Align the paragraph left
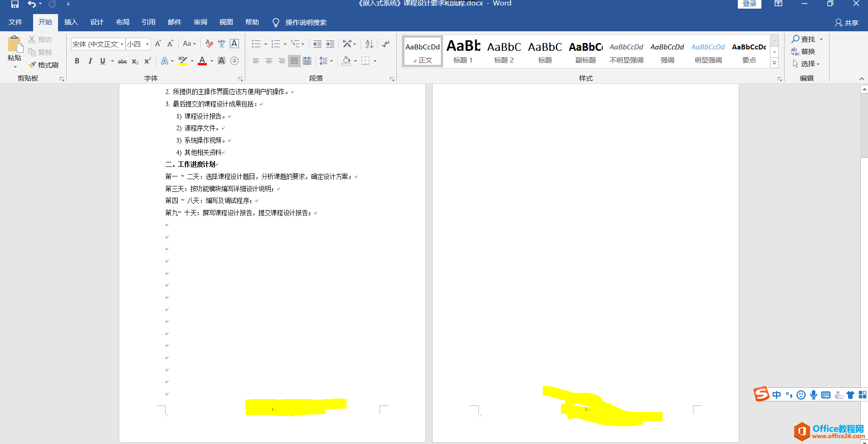This screenshot has height=444, width=868. (x=256, y=61)
